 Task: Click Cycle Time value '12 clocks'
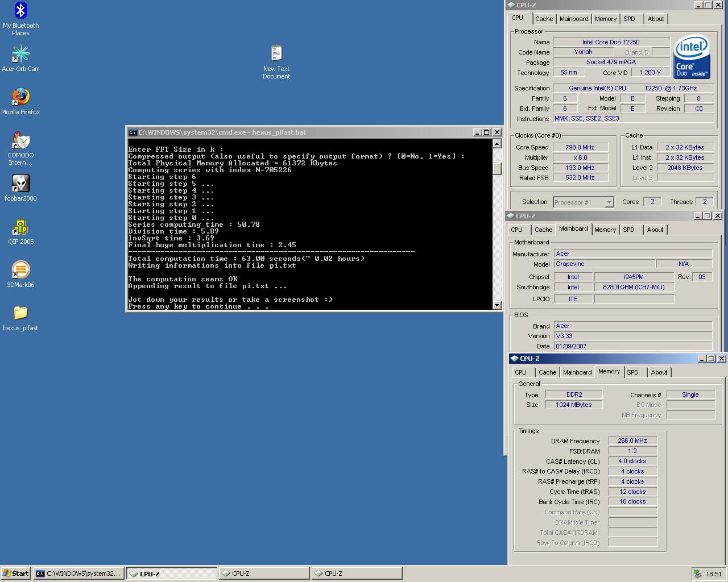point(632,492)
